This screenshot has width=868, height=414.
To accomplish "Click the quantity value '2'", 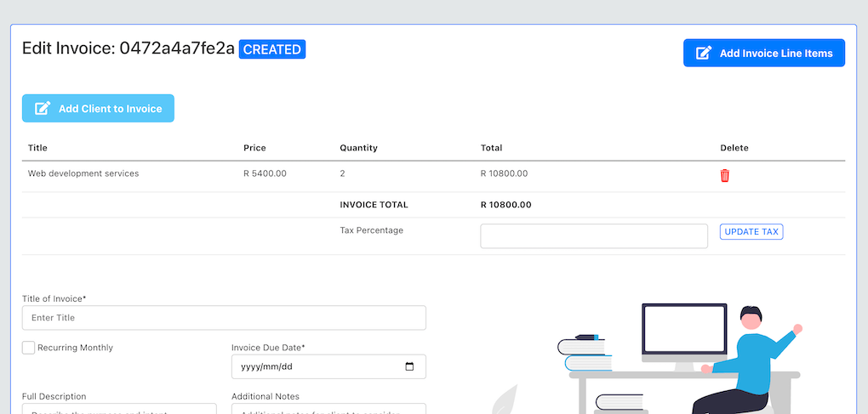I will tap(343, 173).
